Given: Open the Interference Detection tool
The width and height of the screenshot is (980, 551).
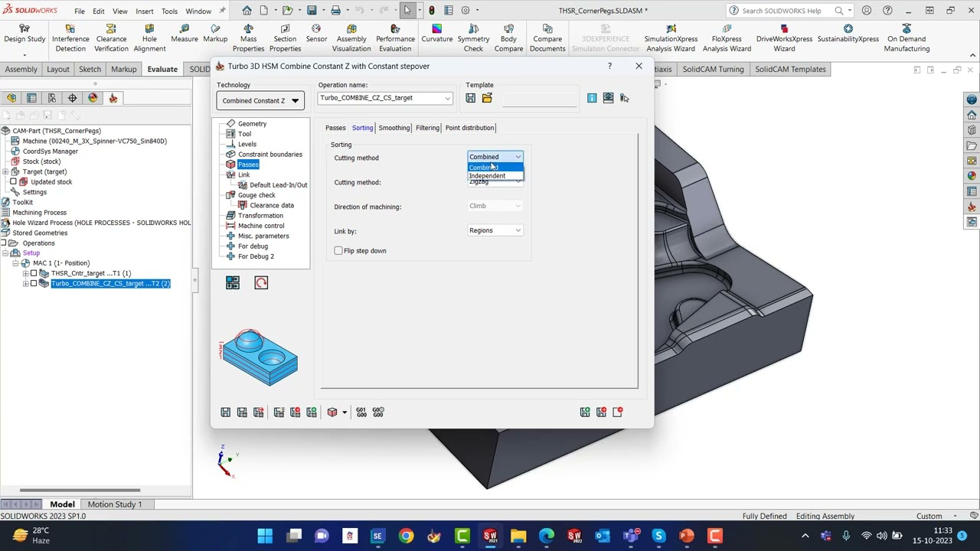Looking at the screenshot, I should click(x=70, y=38).
